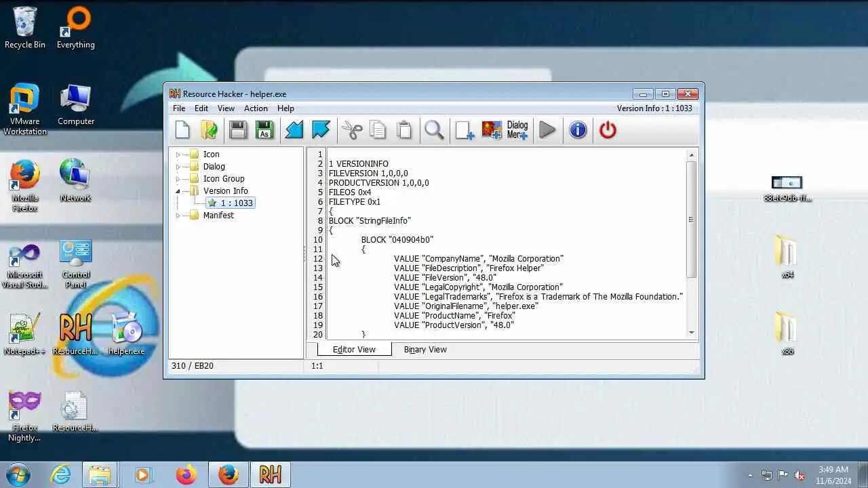This screenshot has height=488, width=868.
Task: Click the Dialog Menu template toolbar icon
Action: tap(517, 130)
